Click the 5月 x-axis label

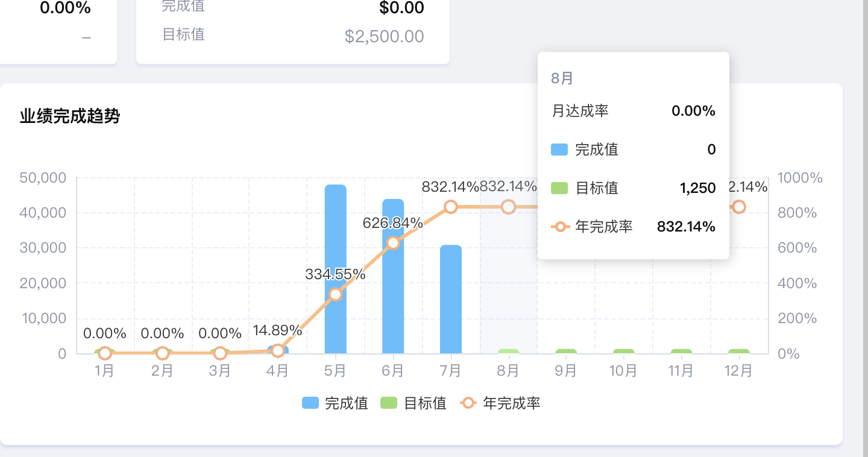click(x=336, y=371)
